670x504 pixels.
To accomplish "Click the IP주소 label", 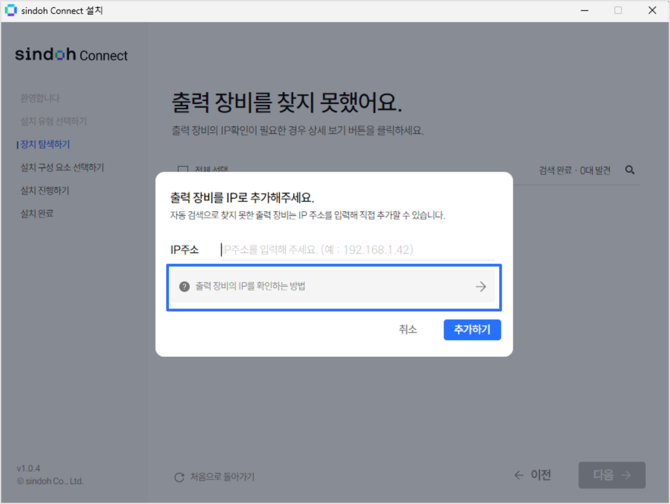I will [x=185, y=250].
